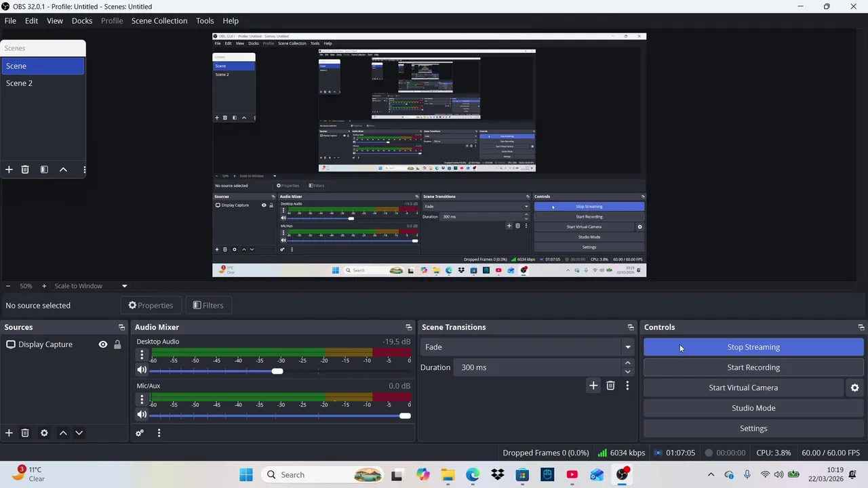Screen dimensions: 868x488
Task: Open Desktop Audio three-dot options
Action: pos(142,354)
